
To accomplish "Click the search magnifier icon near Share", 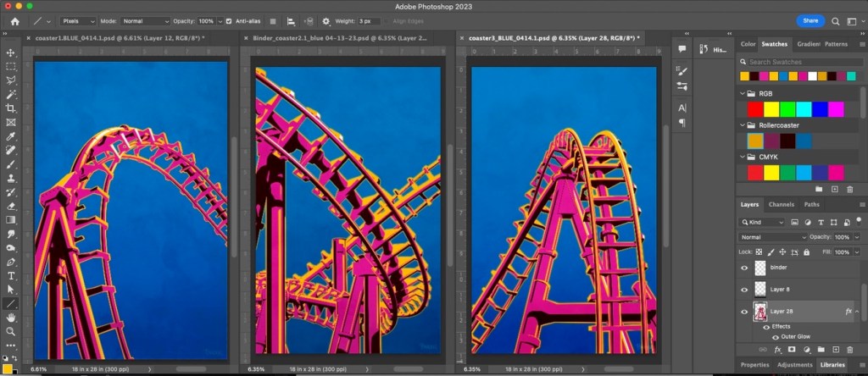I will click(835, 20).
